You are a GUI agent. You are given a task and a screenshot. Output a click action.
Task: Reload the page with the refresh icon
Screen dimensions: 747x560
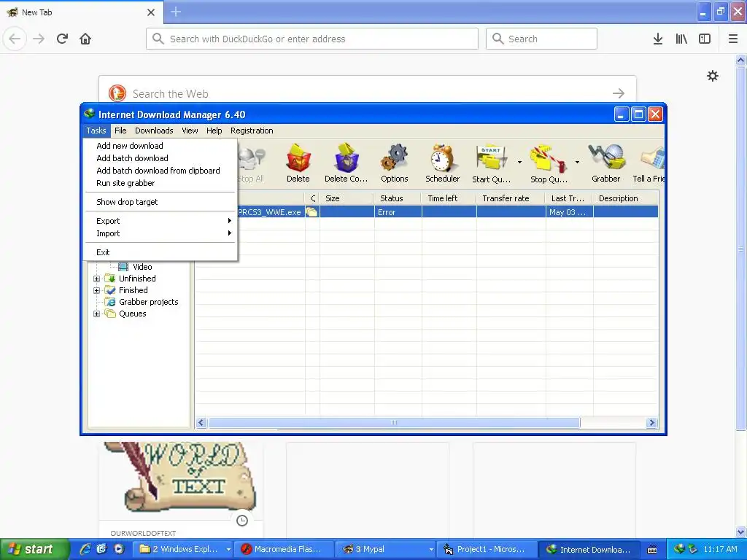[62, 39]
